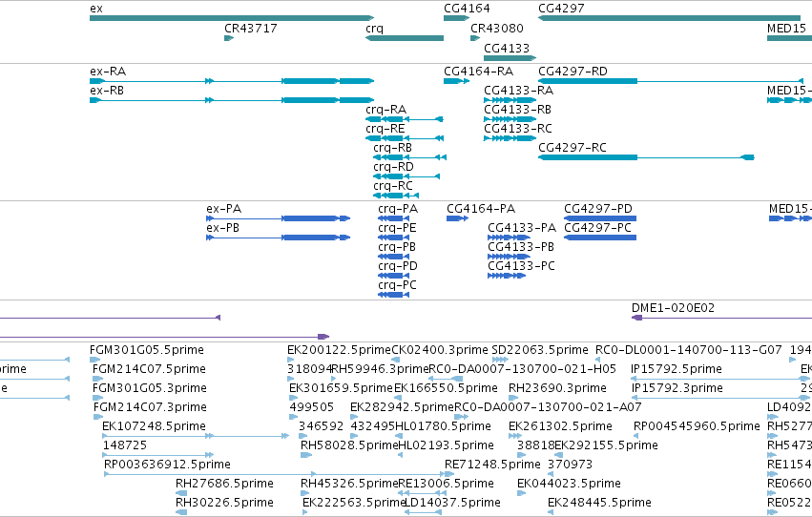Screen dimensions: 812x517
Task: Click the crq-RC transcript label
Action: 393,186
